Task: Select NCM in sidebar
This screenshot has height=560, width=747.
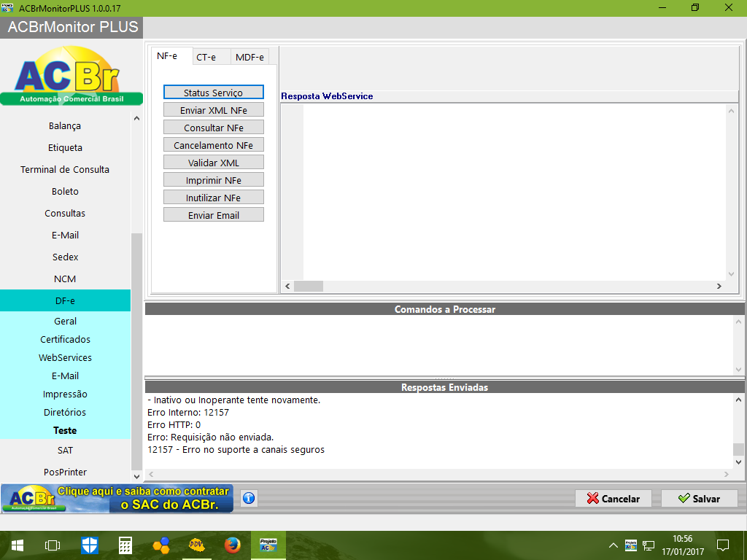Action: pyautogui.click(x=65, y=279)
